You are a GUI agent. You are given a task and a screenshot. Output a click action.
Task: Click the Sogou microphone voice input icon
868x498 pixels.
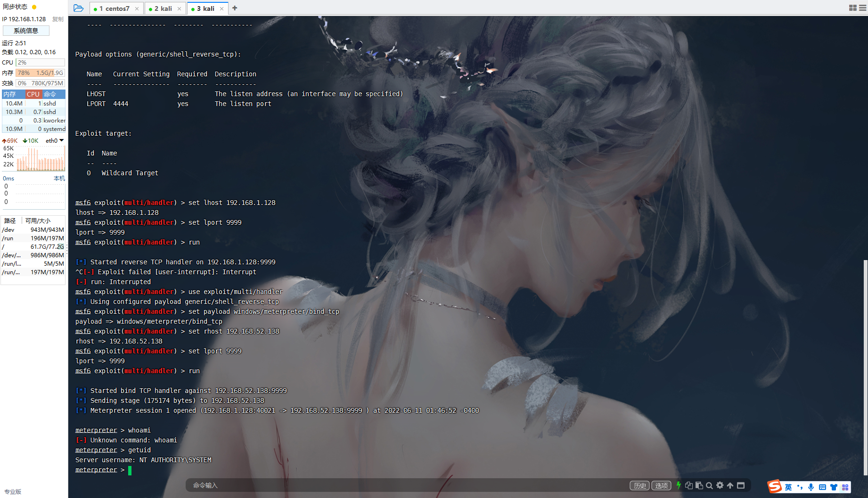[x=811, y=487]
